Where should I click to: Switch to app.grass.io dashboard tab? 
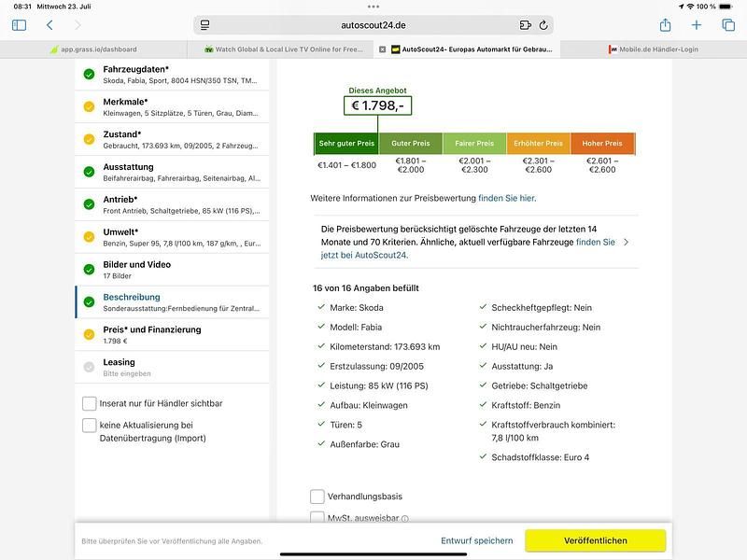[93, 49]
